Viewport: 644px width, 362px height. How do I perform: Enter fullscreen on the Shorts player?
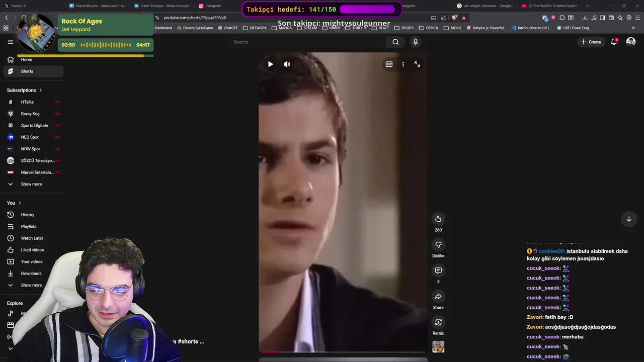417,64
